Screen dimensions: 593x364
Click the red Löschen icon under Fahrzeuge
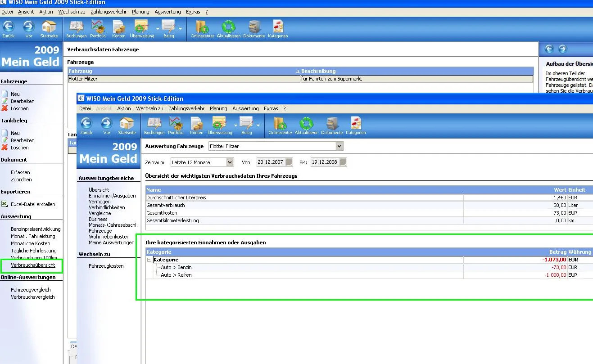click(5, 108)
